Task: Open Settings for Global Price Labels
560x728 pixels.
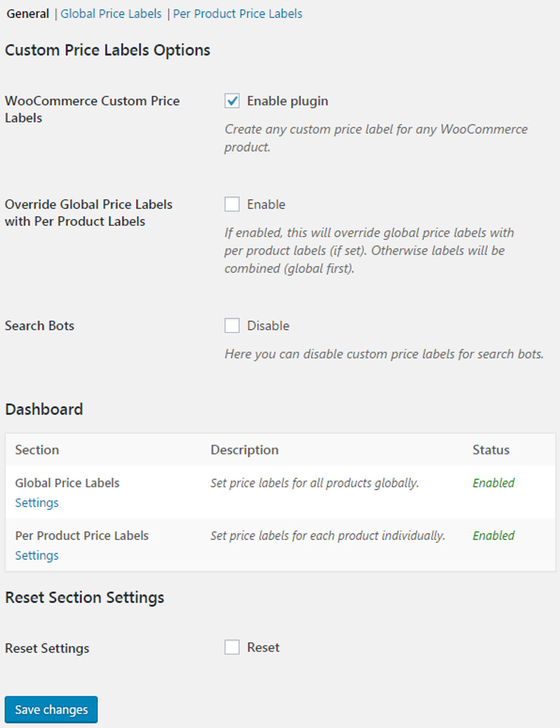Action: (x=36, y=502)
